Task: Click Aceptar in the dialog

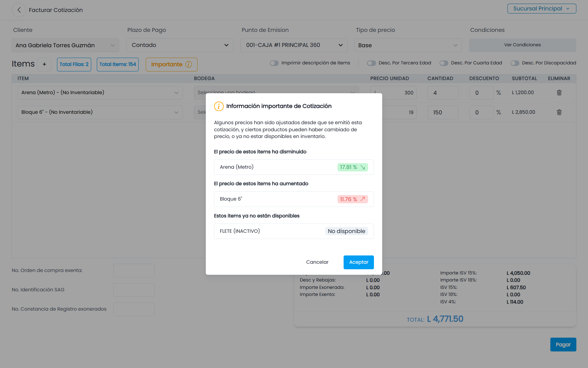Action: 359,262
